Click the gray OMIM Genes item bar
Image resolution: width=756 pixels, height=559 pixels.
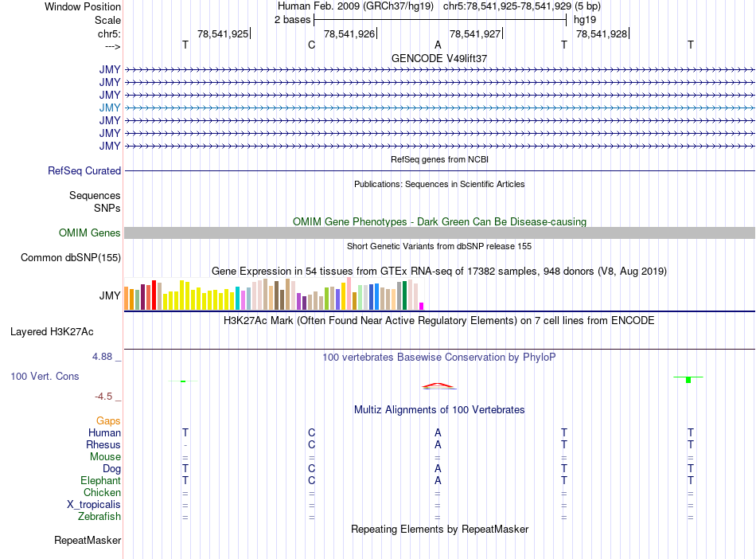click(x=439, y=233)
